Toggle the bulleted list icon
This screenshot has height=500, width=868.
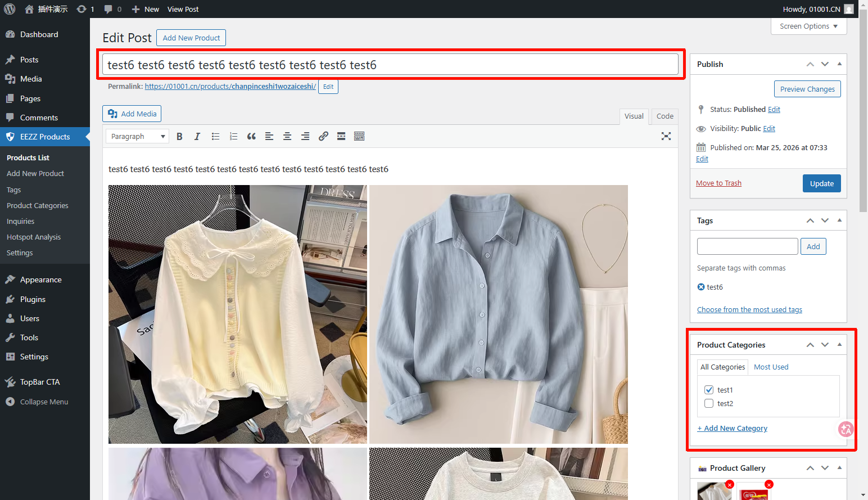point(215,137)
